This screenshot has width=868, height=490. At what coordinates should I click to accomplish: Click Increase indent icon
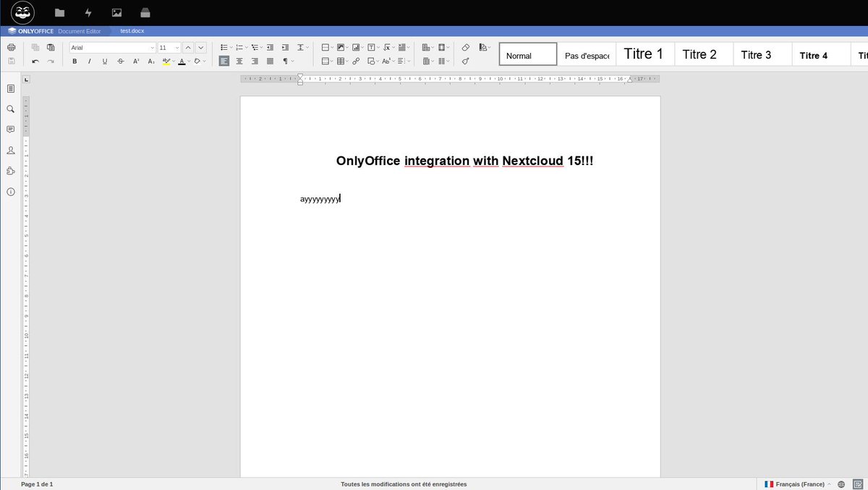pos(285,48)
